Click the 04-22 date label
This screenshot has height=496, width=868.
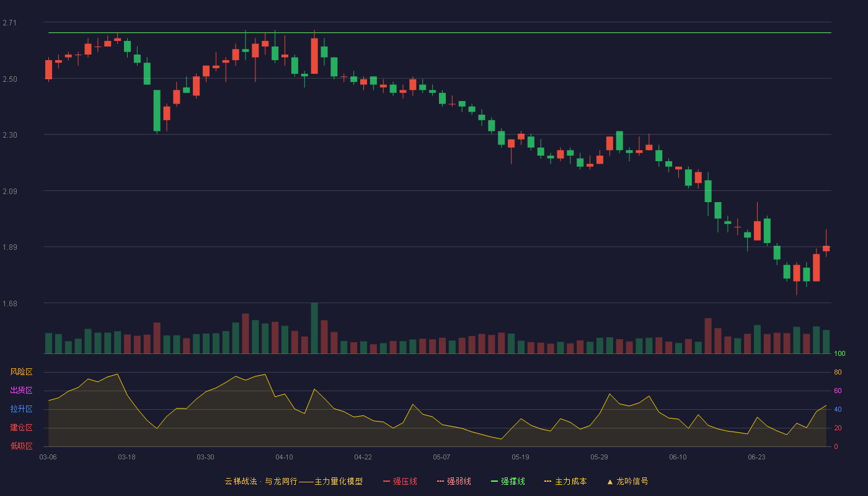pos(363,457)
